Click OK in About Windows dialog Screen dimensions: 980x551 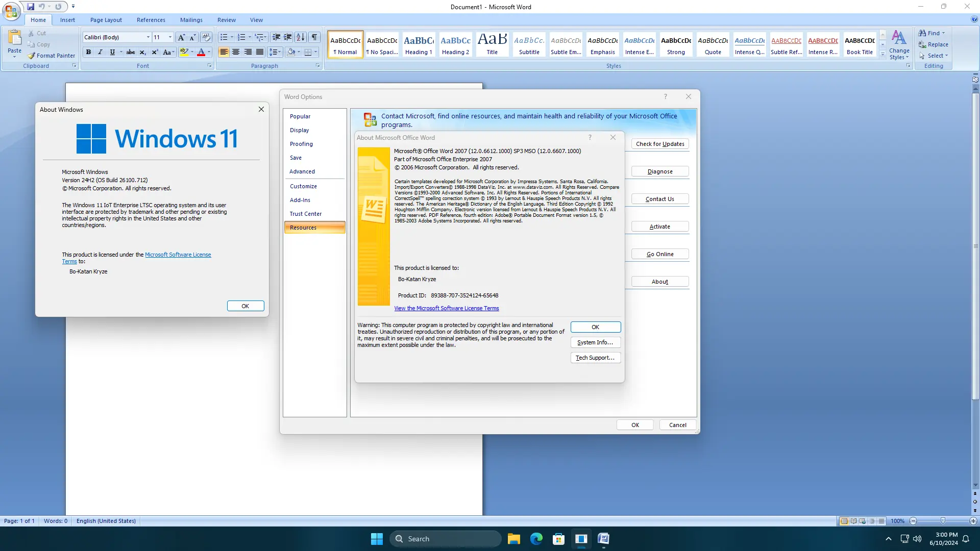(x=246, y=306)
